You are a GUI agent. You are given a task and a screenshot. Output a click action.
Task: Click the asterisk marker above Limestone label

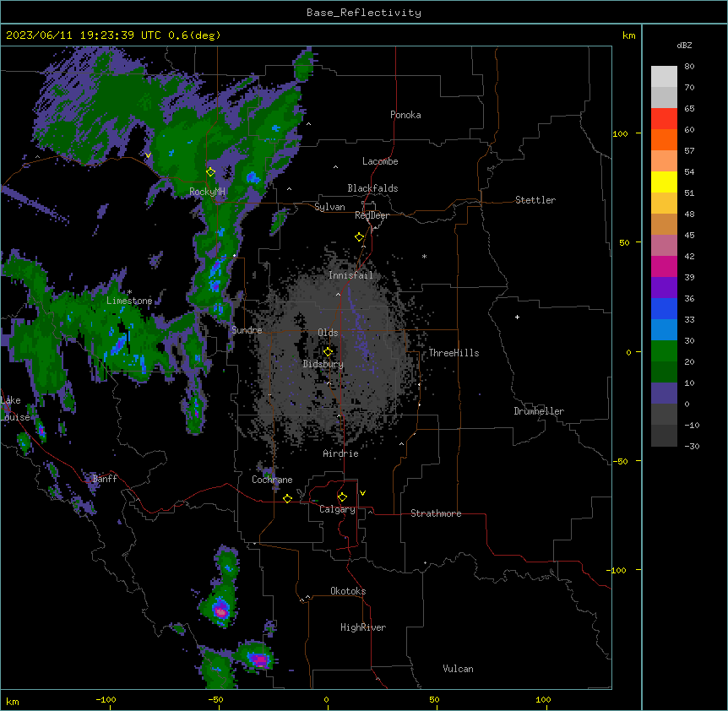coord(129,292)
